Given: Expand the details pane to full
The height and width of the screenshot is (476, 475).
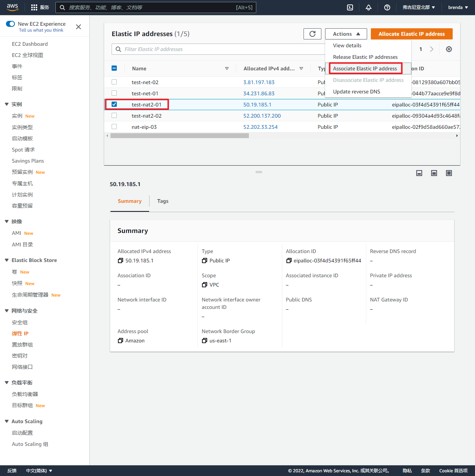Looking at the screenshot, I should (449, 173).
